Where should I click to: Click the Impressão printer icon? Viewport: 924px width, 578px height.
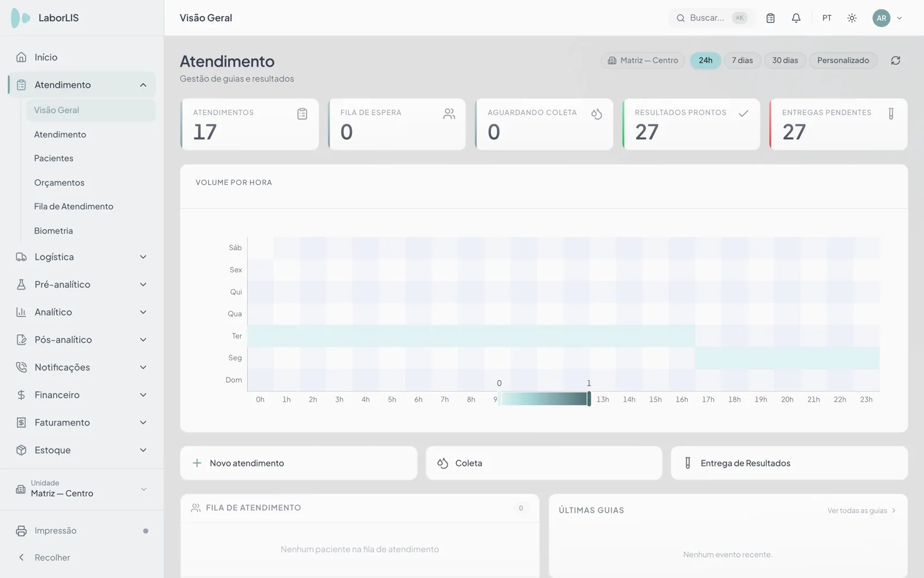pyautogui.click(x=21, y=531)
